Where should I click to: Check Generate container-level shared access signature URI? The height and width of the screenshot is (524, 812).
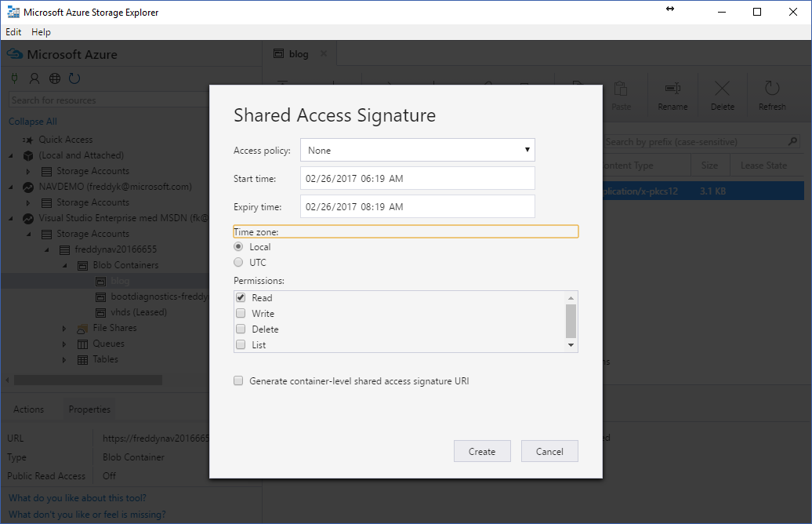click(238, 381)
